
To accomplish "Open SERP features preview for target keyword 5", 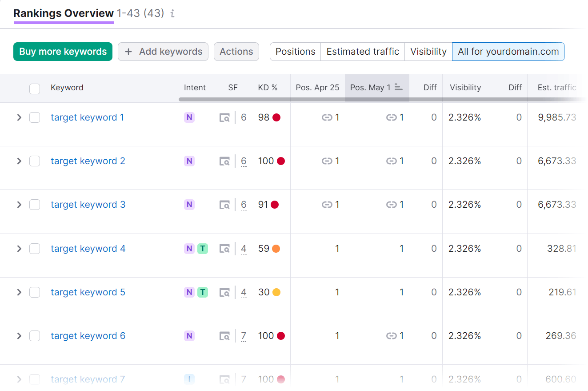I will pos(224,292).
